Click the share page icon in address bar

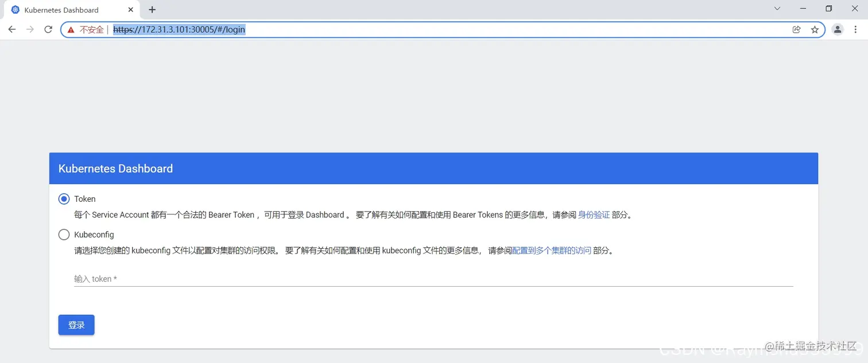tap(797, 29)
